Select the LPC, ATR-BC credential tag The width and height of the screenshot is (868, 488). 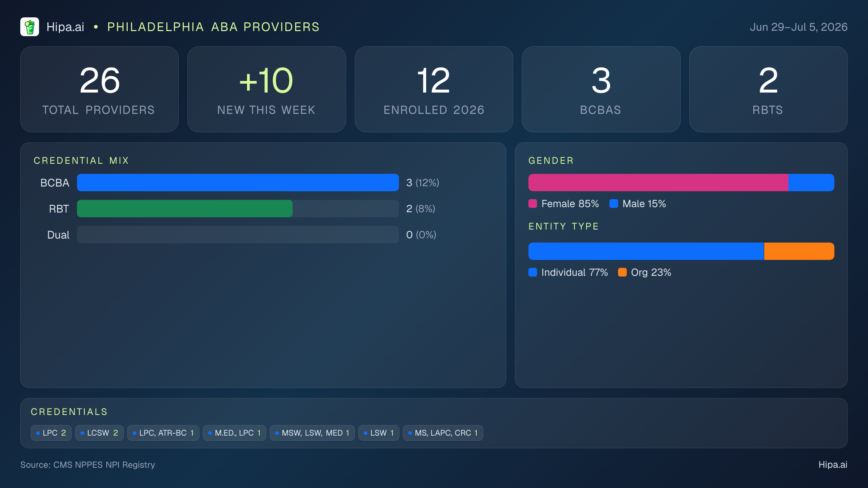pos(163,433)
